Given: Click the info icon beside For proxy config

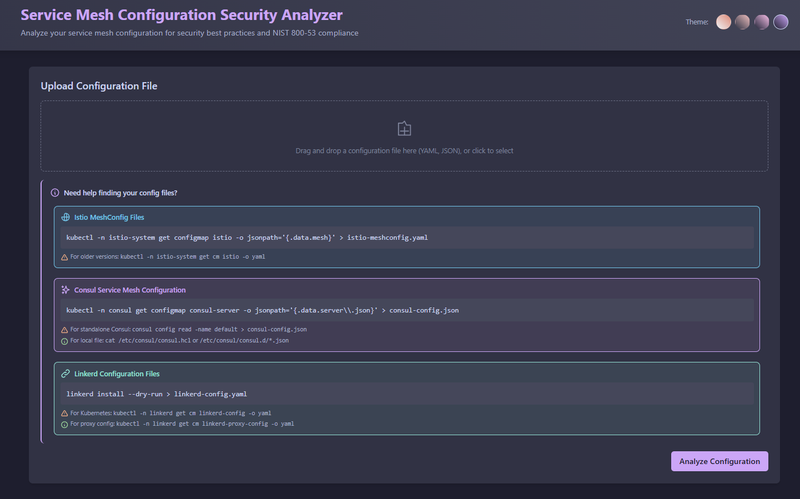Looking at the screenshot, I should [64, 425].
